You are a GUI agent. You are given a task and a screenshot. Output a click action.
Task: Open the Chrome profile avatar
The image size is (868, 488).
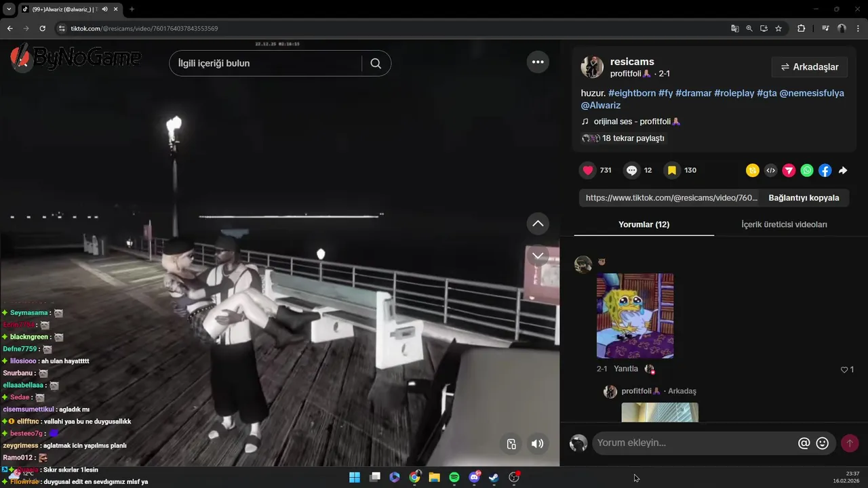[842, 28]
